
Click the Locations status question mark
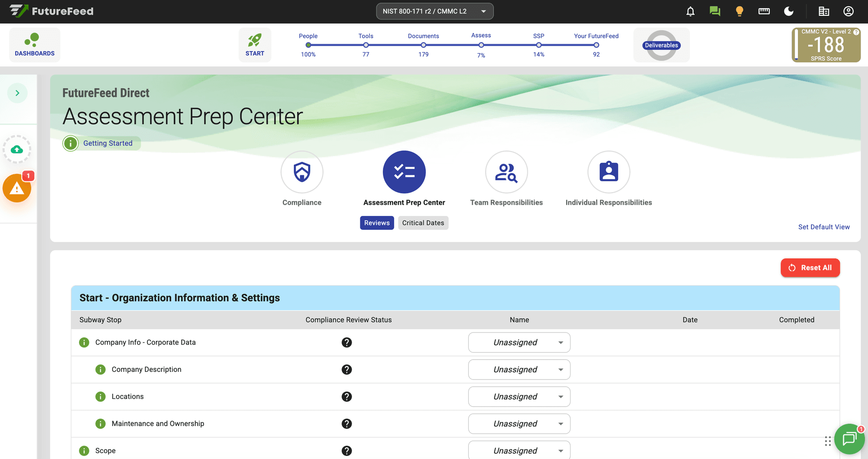347,397
